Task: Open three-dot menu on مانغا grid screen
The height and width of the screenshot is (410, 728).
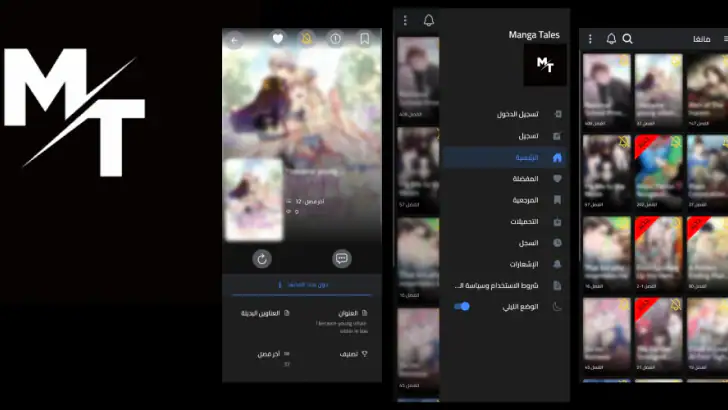Action: point(590,39)
